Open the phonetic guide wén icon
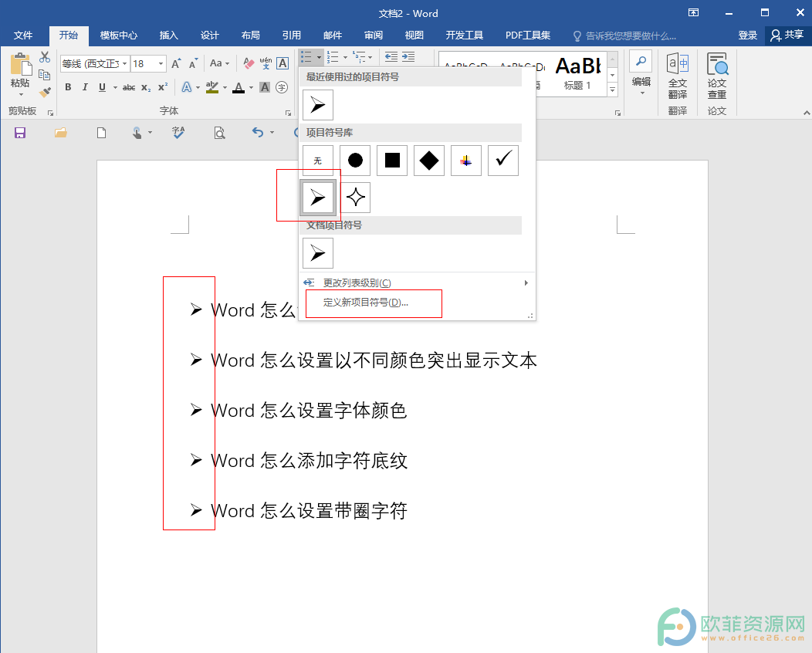 [x=266, y=64]
